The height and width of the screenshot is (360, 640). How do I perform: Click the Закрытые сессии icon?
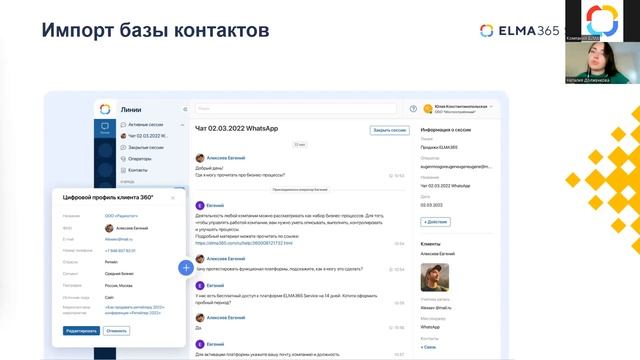[123, 147]
